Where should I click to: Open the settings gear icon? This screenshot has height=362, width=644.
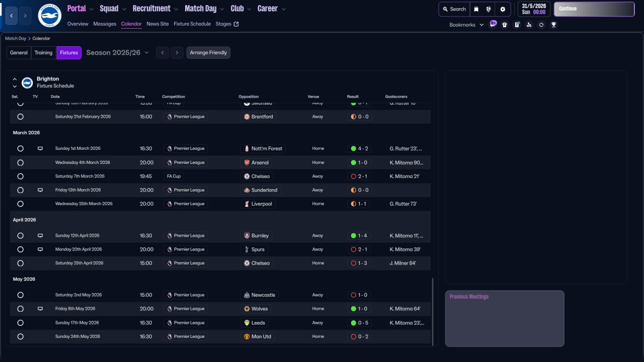503,9
